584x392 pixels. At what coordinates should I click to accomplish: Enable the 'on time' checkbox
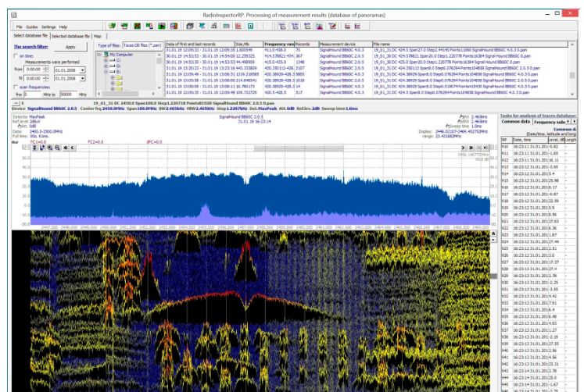16,55
